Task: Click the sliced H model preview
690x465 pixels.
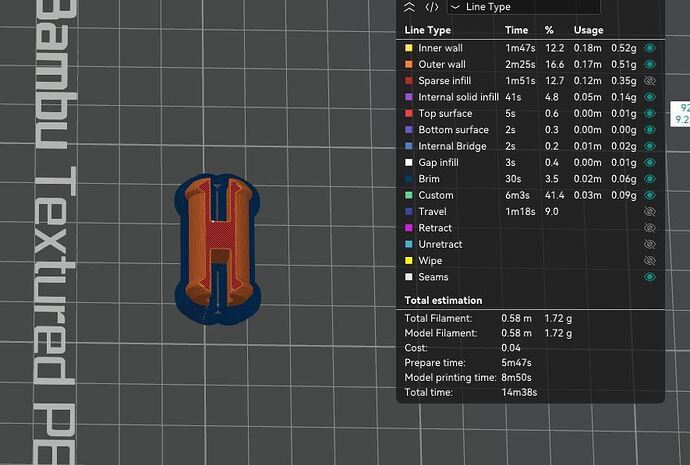Action: point(218,249)
